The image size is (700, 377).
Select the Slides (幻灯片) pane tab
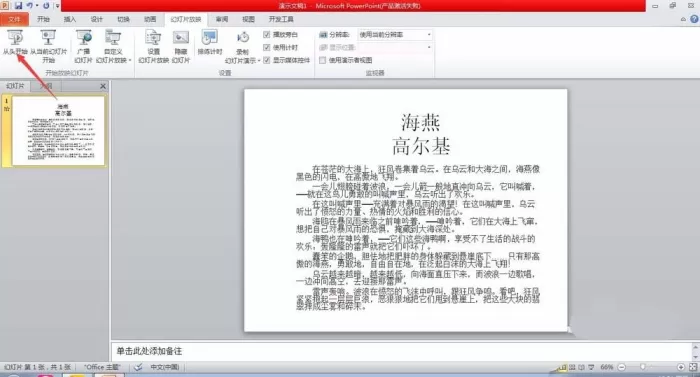15,86
